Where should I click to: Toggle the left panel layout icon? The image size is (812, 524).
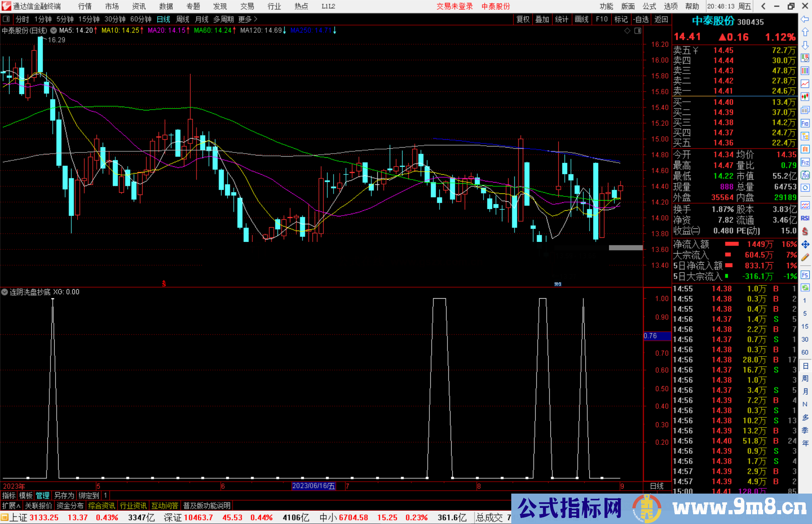tap(6, 19)
